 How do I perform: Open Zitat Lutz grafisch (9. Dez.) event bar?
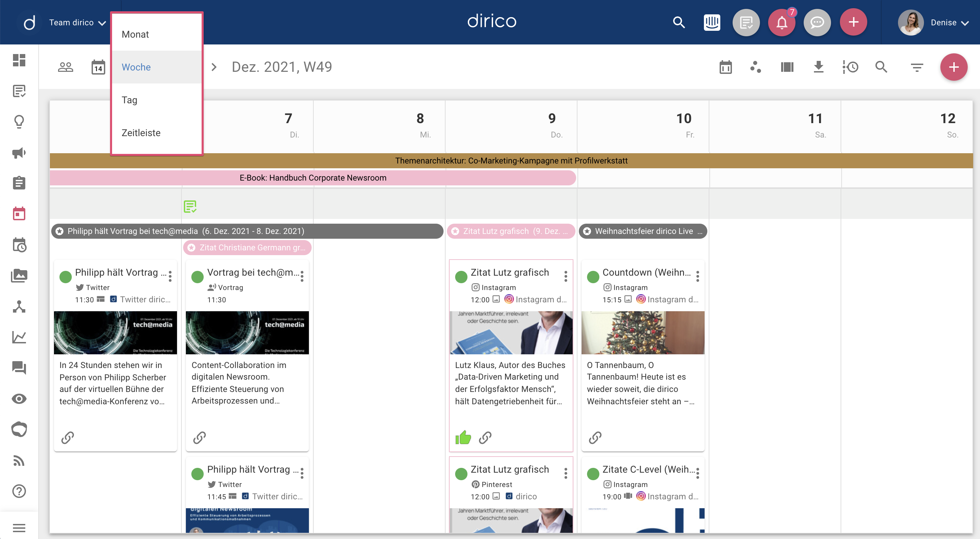[511, 231]
